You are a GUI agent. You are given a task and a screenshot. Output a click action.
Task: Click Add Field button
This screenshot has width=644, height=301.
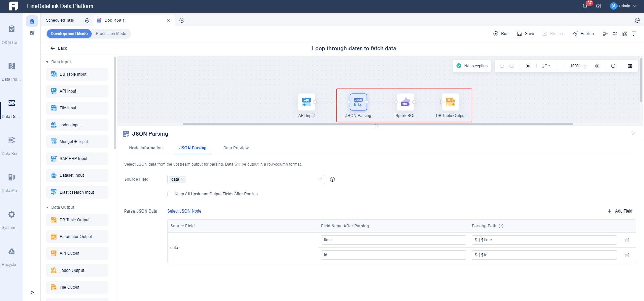(x=620, y=211)
